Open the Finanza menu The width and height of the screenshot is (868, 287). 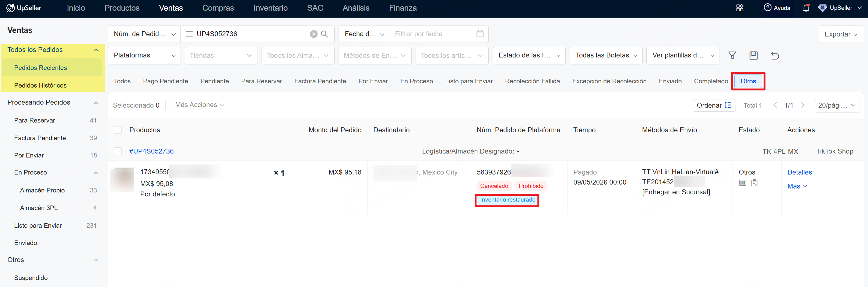tap(403, 8)
